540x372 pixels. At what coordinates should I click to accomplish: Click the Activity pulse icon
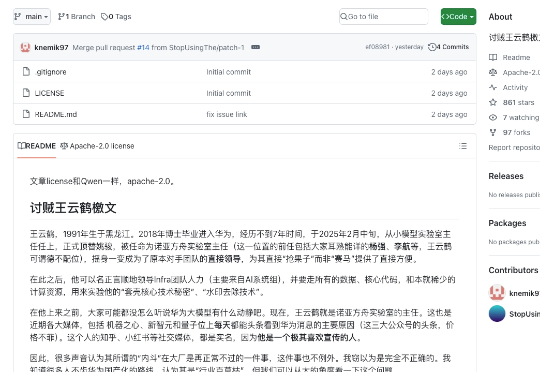[x=493, y=87]
